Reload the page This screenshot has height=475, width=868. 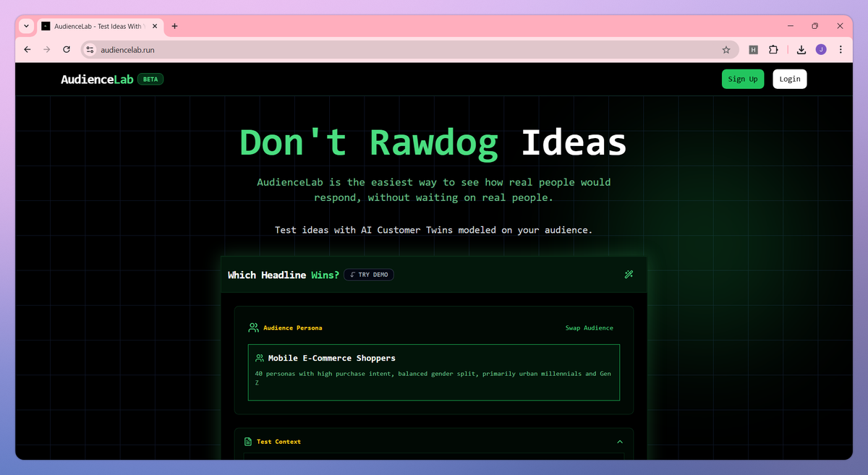click(67, 50)
